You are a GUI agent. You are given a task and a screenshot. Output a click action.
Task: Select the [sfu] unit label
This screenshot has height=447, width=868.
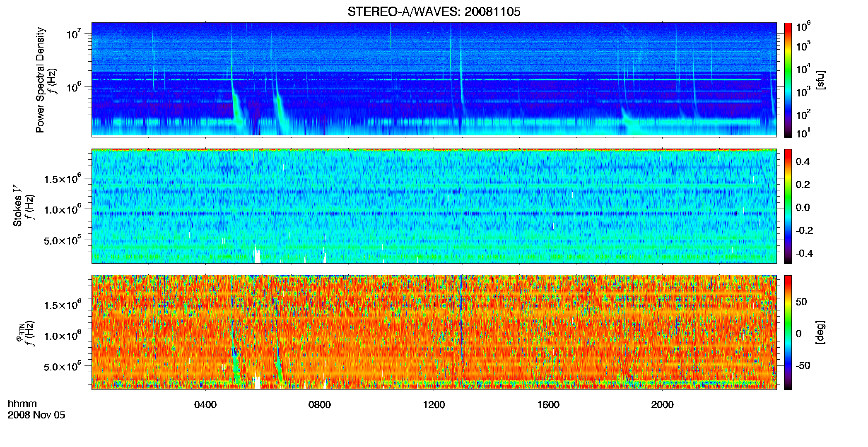coord(820,80)
